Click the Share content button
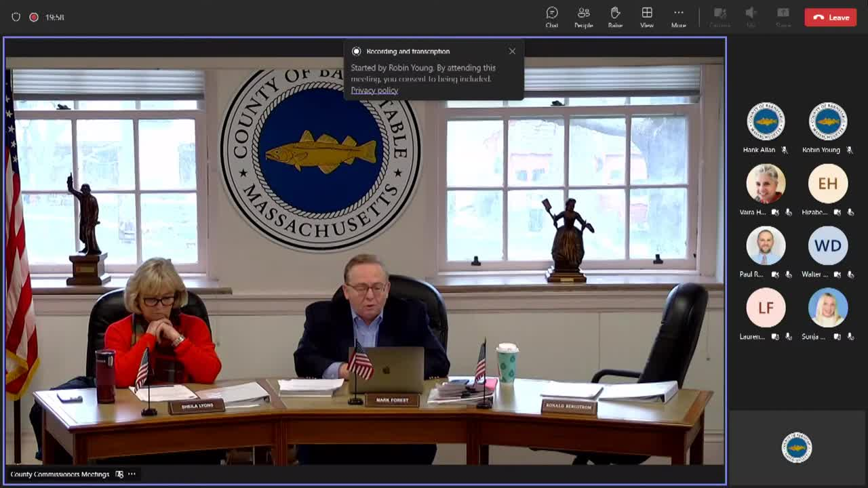Viewport: 868px width, 488px height. click(783, 17)
